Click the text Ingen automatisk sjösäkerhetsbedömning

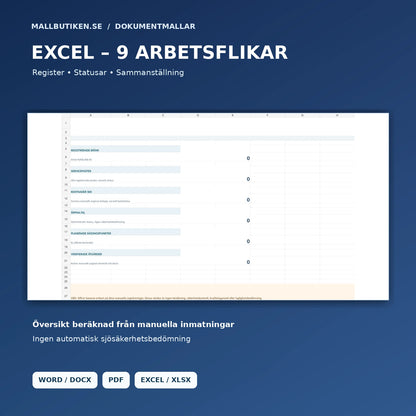pos(111,339)
